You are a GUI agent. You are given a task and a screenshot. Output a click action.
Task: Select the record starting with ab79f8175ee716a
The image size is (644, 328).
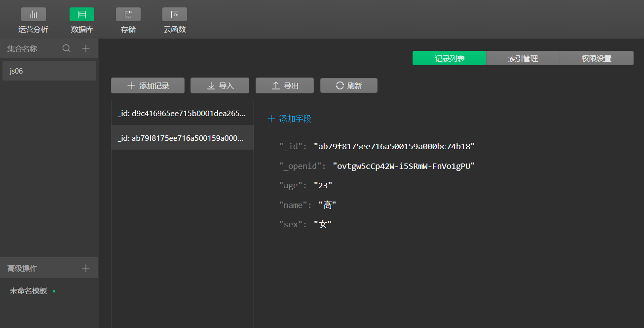[x=183, y=138]
